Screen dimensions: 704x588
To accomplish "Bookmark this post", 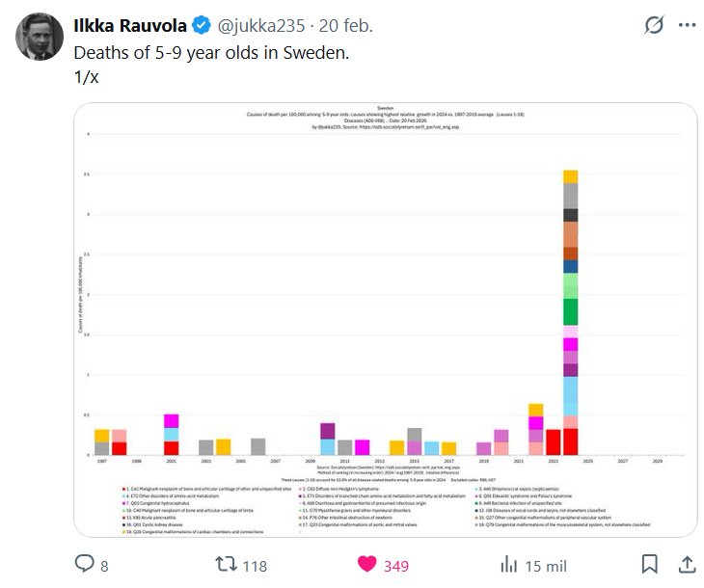I will (651, 565).
